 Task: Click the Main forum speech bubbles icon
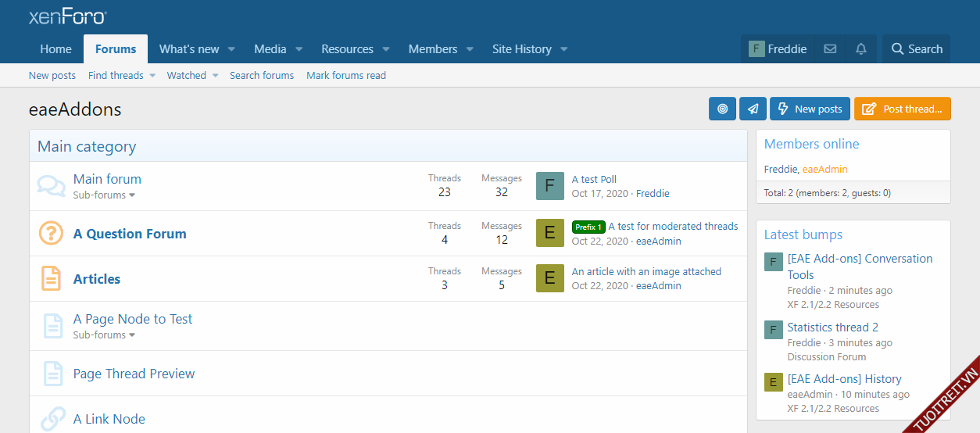coord(51,186)
